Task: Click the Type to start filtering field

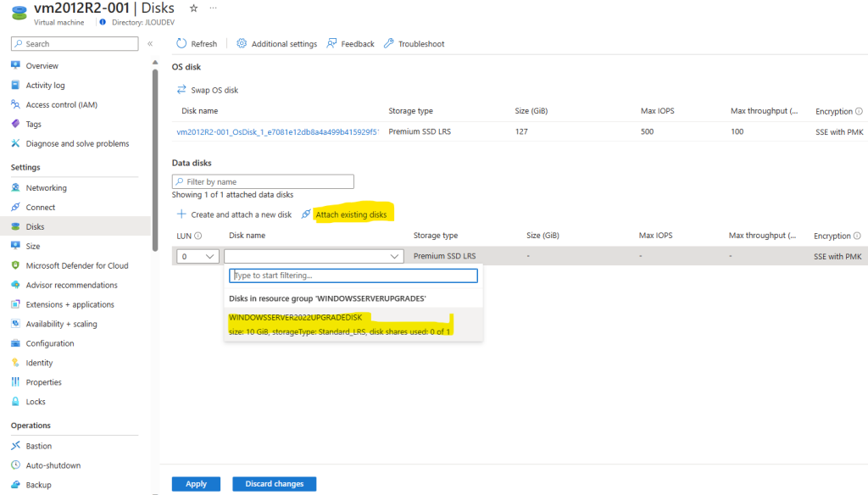Action: point(353,275)
